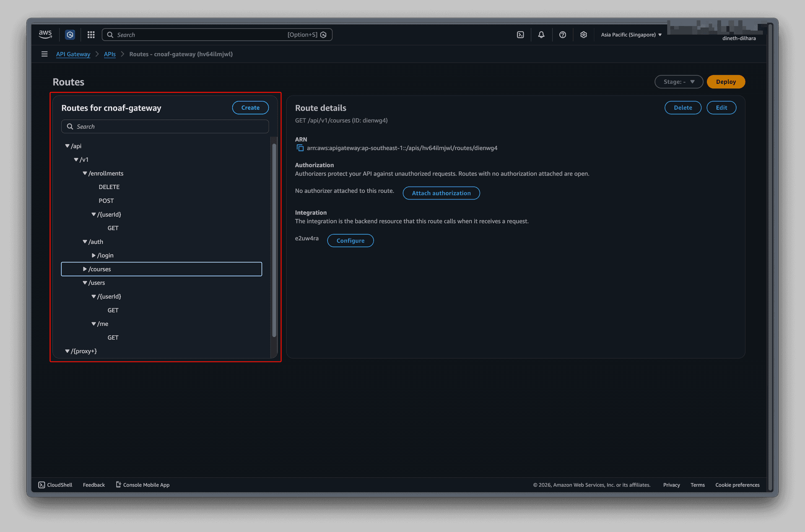Select GET under enrollments /{userId}

point(113,228)
